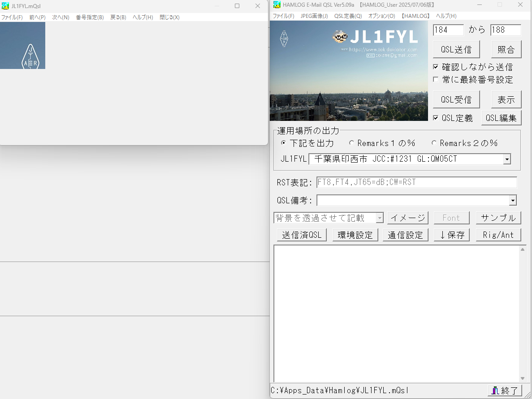532x399 pixels.
Task: Click the JL1FYL QSL card preview image
Action: click(349, 71)
